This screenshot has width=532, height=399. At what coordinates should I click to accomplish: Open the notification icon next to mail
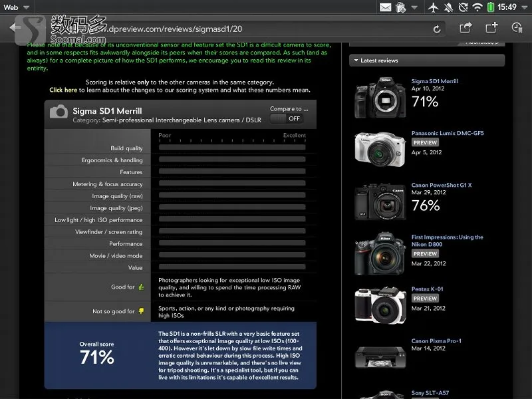[x=401, y=7]
